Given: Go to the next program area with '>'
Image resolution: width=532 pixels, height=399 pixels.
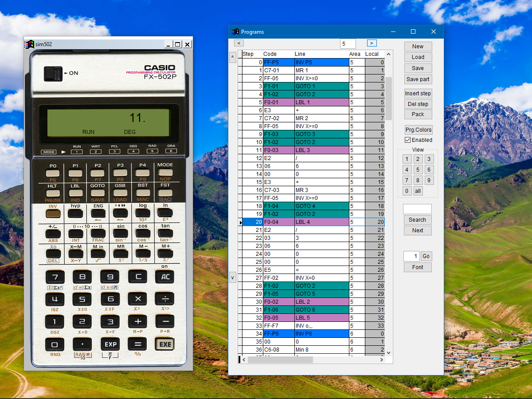Looking at the screenshot, I should 372,43.
